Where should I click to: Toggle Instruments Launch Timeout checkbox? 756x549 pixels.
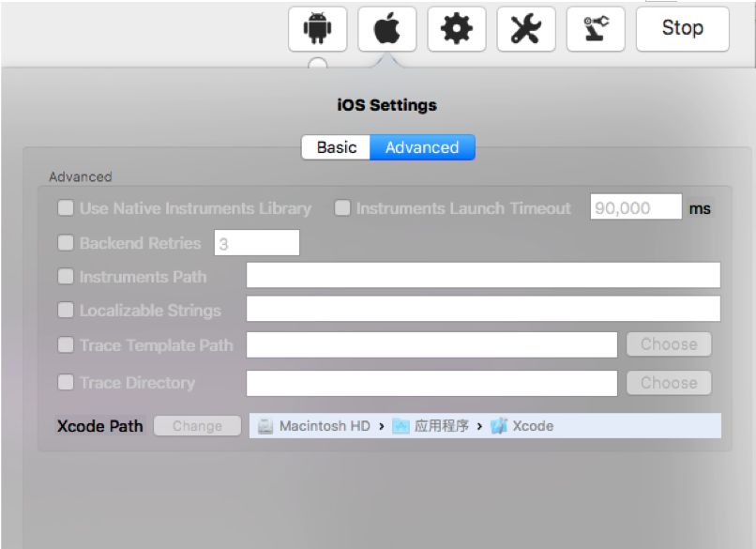(342, 208)
